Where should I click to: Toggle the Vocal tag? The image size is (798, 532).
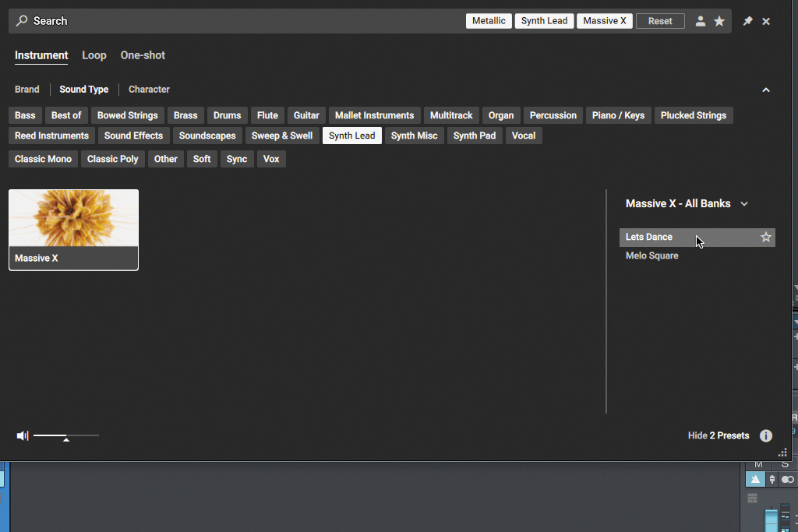[524, 136]
